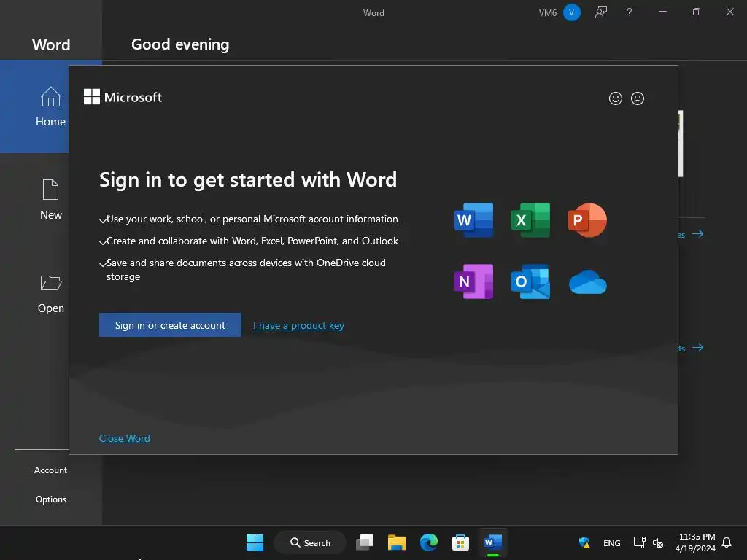747x560 pixels.
Task: Click the PowerPoint app icon in dialog
Action: coord(587,220)
